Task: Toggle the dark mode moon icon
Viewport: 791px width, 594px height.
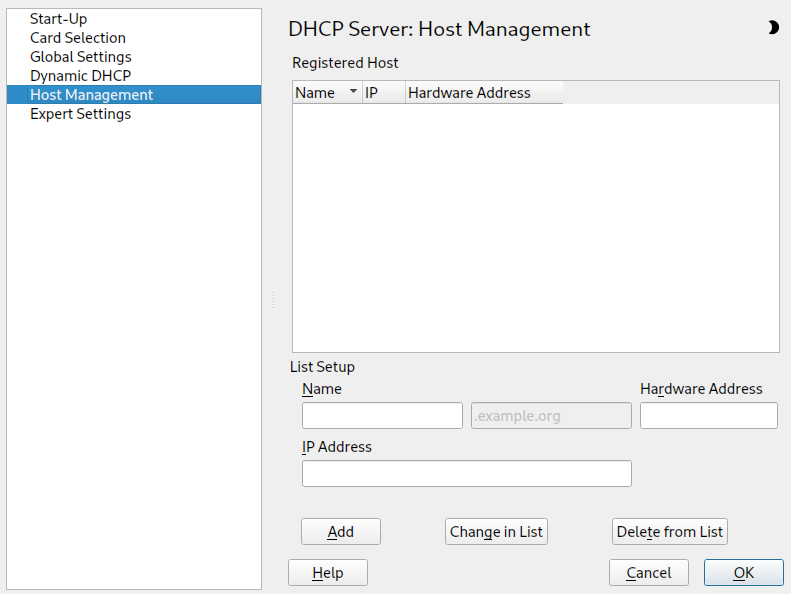Action: (772, 28)
